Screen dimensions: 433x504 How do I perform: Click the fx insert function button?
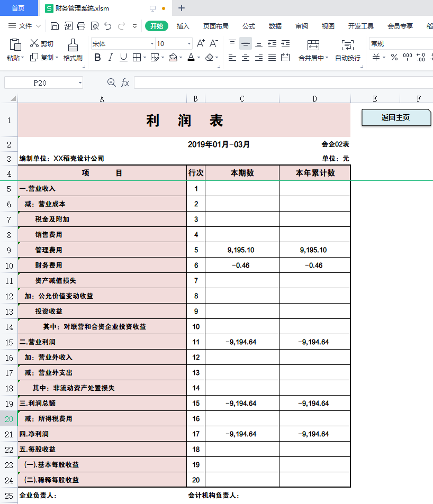pos(126,83)
